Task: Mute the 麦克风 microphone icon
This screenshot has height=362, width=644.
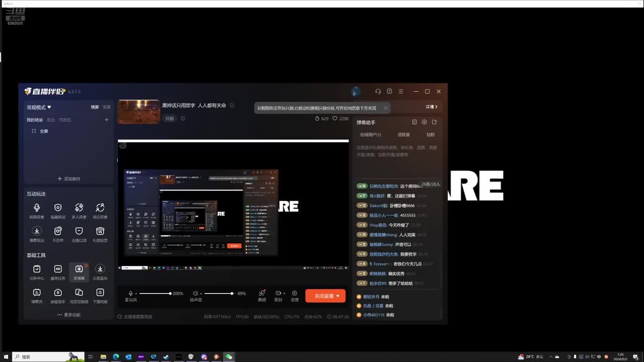Action: [x=131, y=294]
